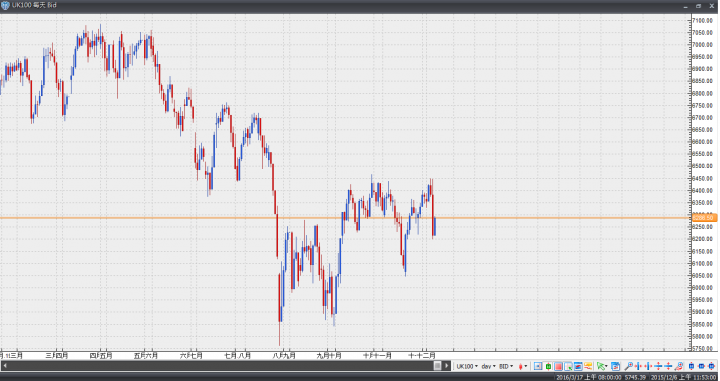The width and height of the screenshot is (720, 381).
Task: Minimize the chart window
Action: click(686, 6)
